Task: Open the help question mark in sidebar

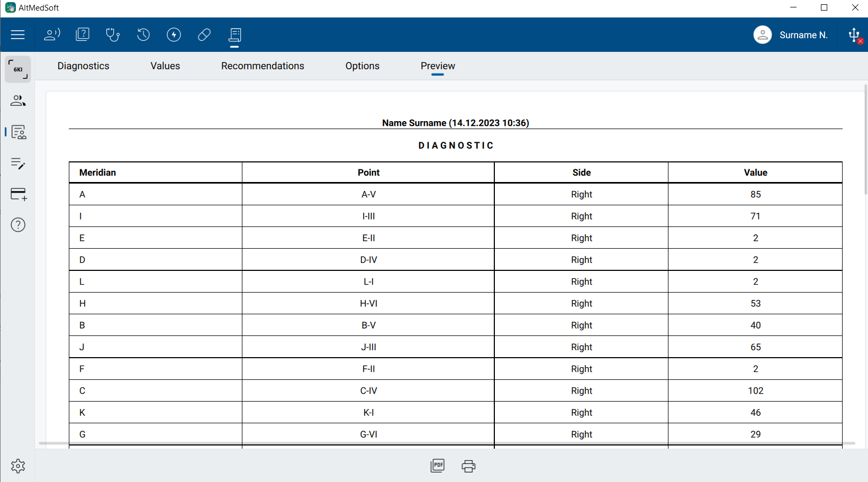Action: point(18,225)
